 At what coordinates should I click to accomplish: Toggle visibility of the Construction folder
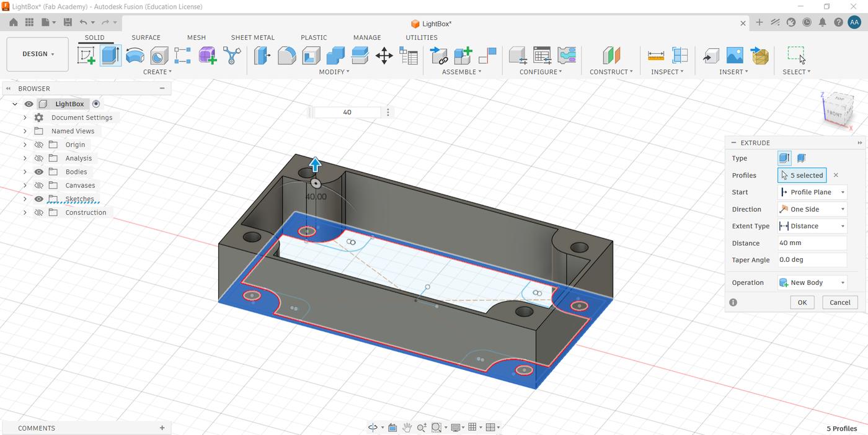(x=38, y=213)
